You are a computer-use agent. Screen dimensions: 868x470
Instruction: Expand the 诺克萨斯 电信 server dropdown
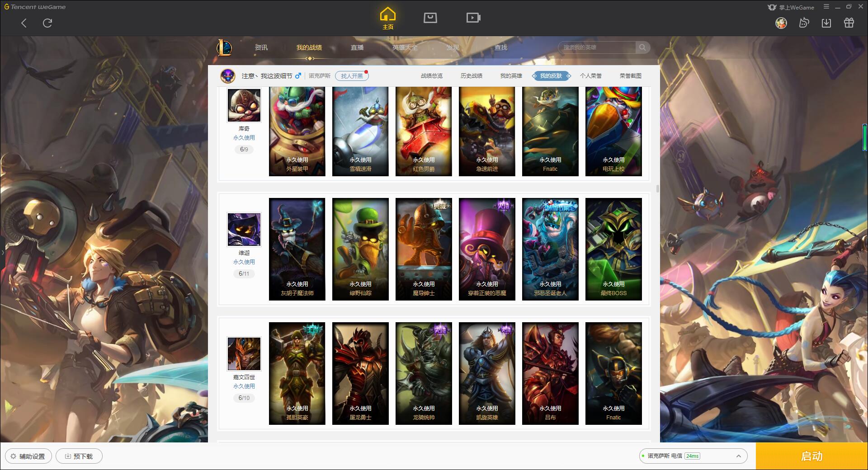693,456
